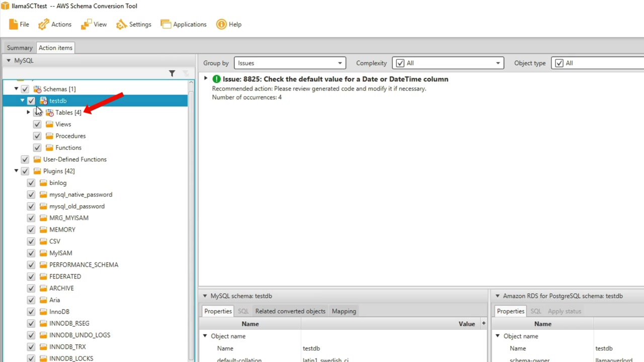Click the vertical scrollbar of the MySQL tree
The width and height of the screenshot is (644, 362).
pyautogui.click(x=191, y=221)
